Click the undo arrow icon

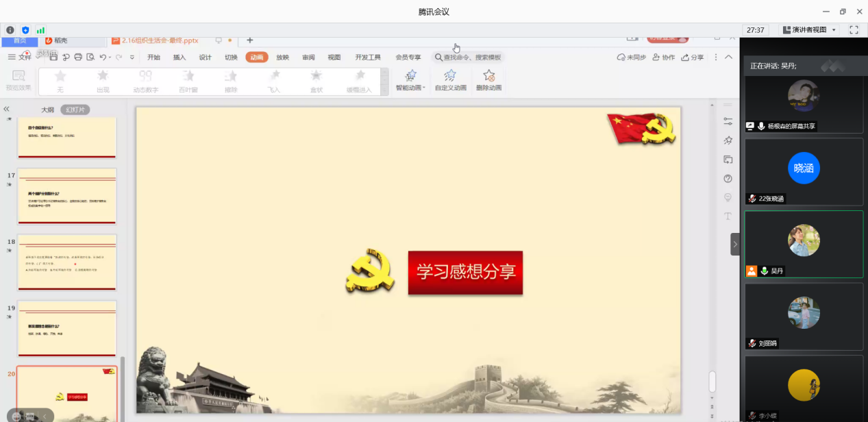[x=103, y=58]
